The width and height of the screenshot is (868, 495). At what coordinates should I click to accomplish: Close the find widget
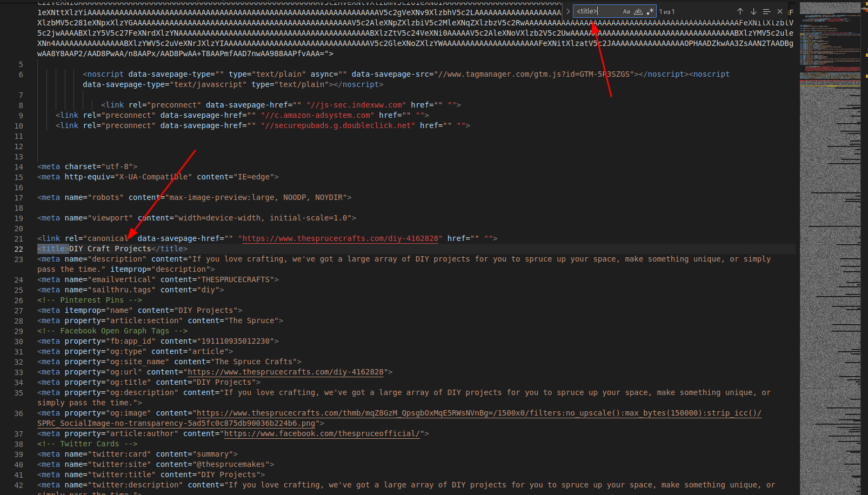(x=780, y=11)
